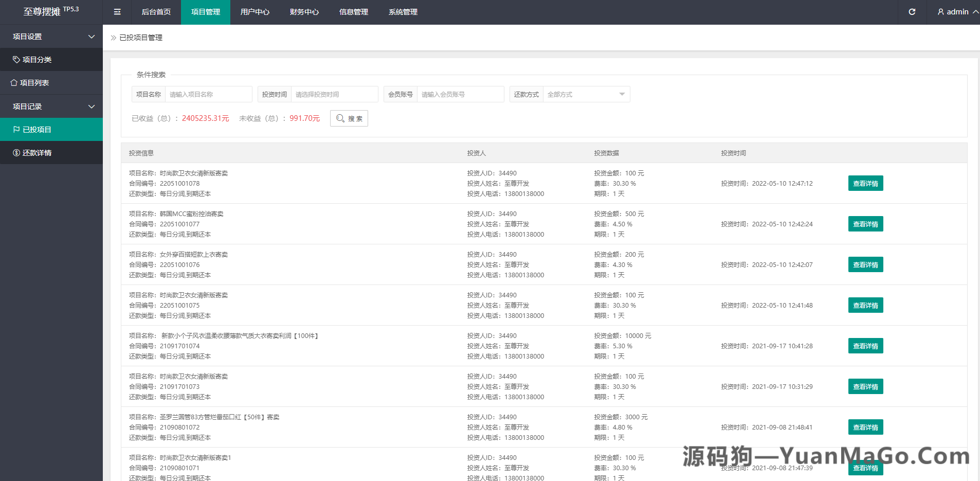Open the sidebar collapse hamburger icon
The height and width of the screenshot is (481, 980).
pyautogui.click(x=117, y=11)
